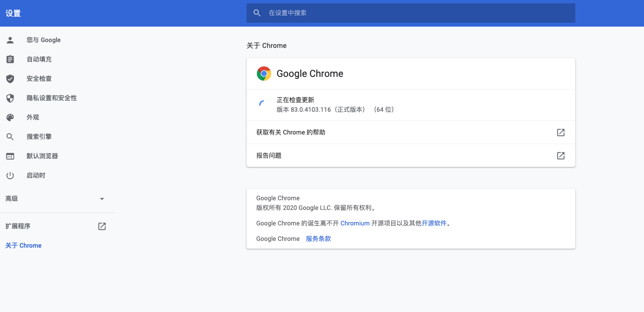Click the Google Chrome logo icon

point(264,74)
